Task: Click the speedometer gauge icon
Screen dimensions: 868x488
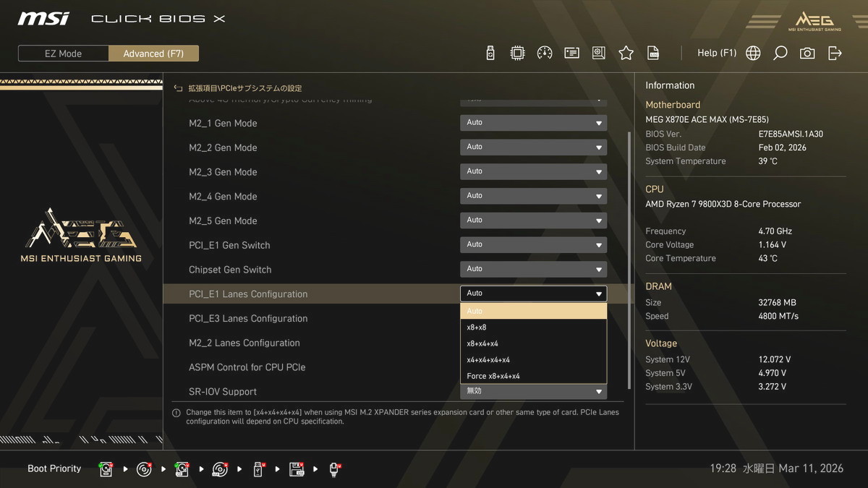Action: 545,53
